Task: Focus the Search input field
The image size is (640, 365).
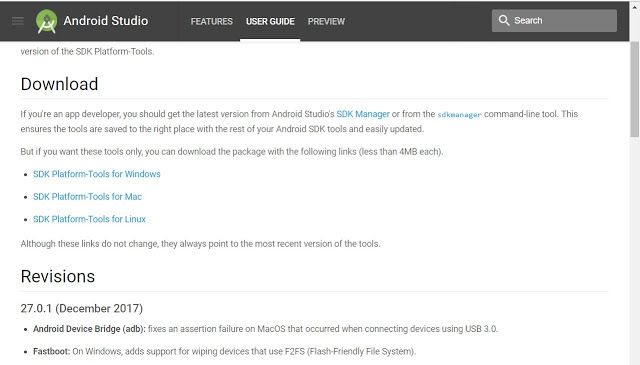Action: point(554,20)
